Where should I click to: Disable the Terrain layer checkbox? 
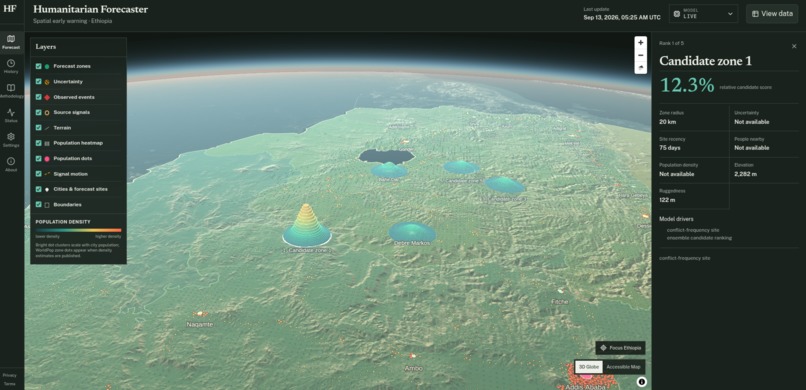pyautogui.click(x=39, y=127)
